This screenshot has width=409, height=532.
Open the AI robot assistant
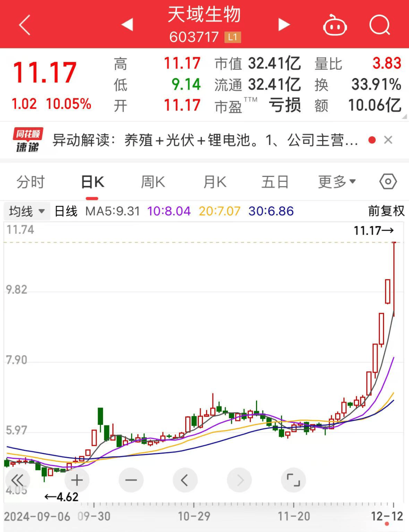(x=334, y=25)
